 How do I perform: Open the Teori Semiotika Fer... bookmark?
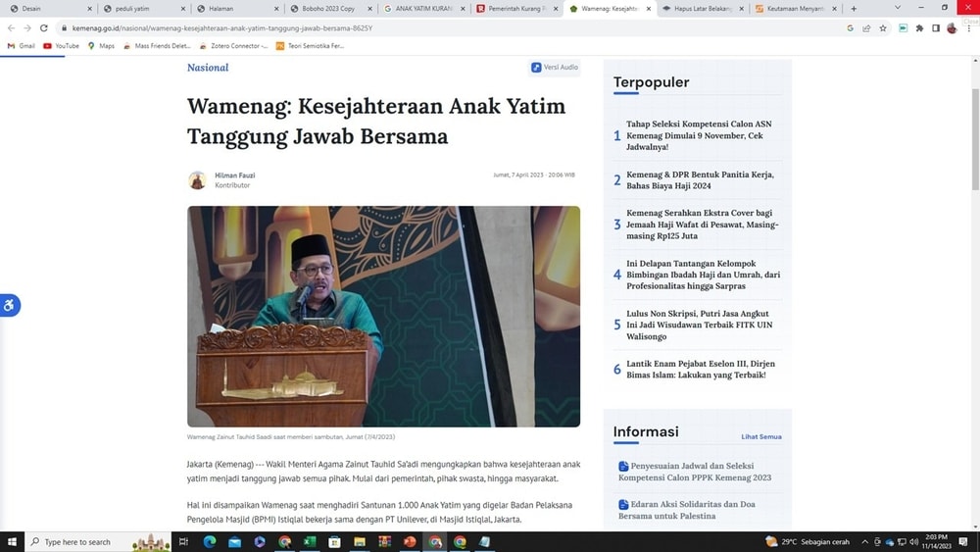tap(310, 46)
